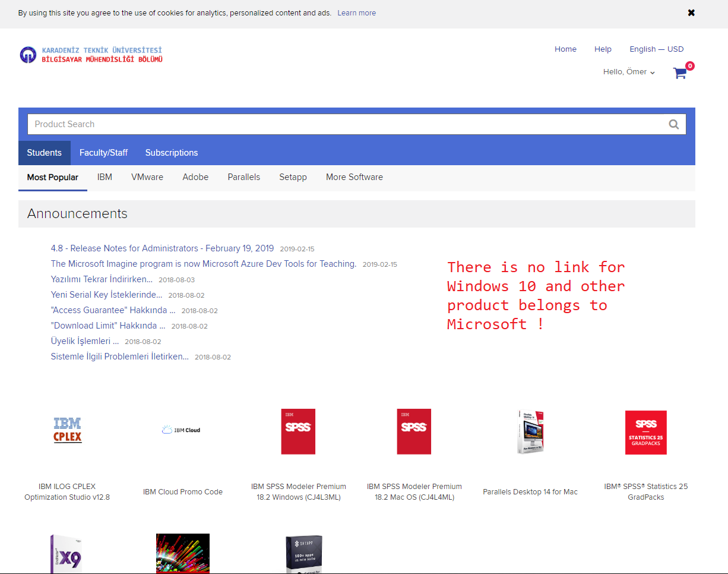The image size is (728, 574).
Task: Click the IBM ILOG CPLEX Optimization Studio title
Action: [x=67, y=491]
